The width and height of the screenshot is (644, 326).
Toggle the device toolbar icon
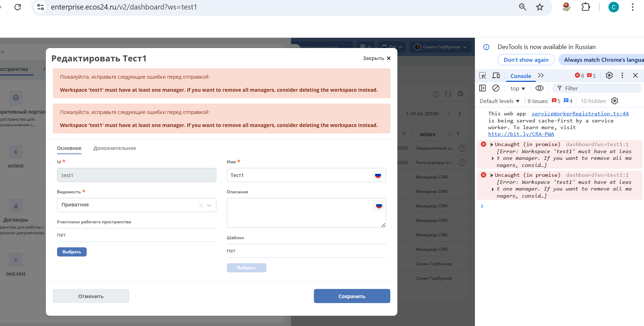tap(496, 76)
